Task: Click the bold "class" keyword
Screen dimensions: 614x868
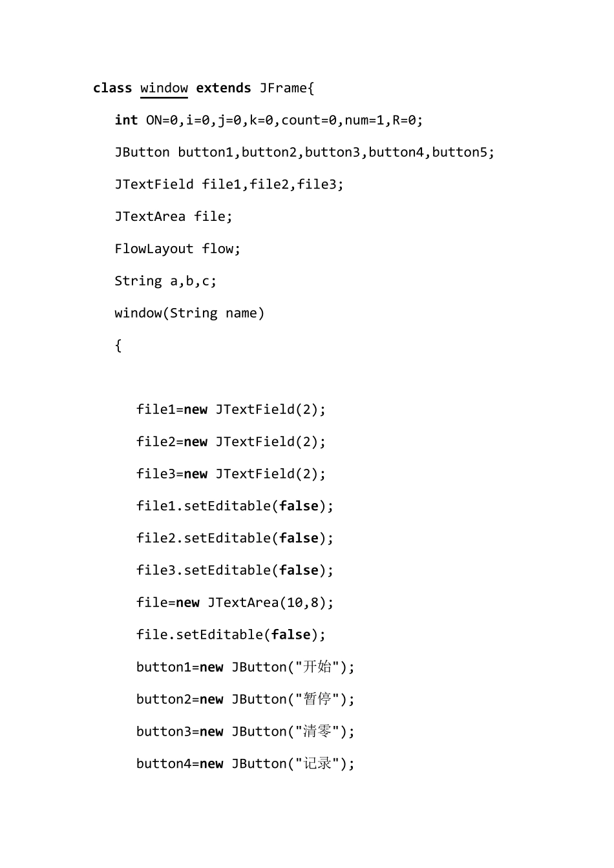Action: tap(112, 88)
